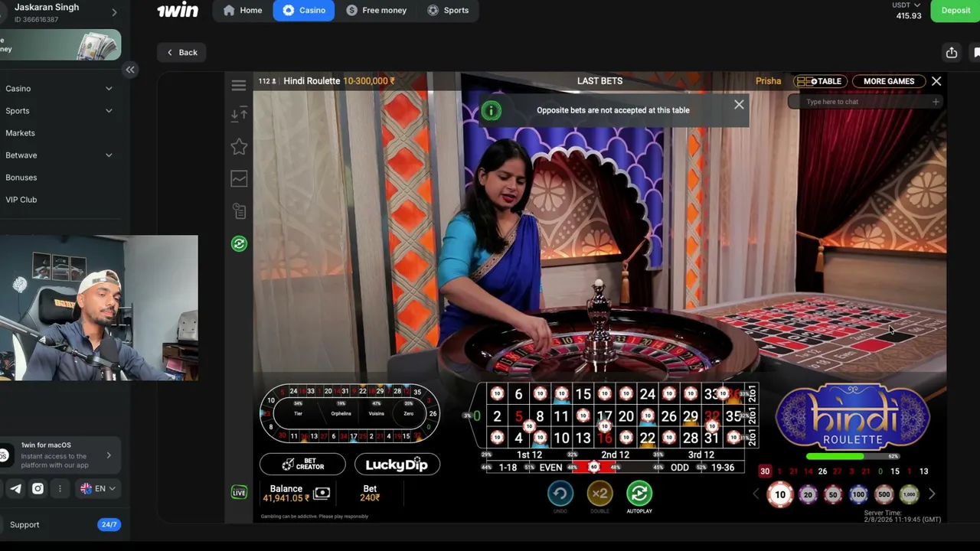Viewport: 980px width, 551px height.
Task: Click the 1win logo
Action: coord(178,10)
